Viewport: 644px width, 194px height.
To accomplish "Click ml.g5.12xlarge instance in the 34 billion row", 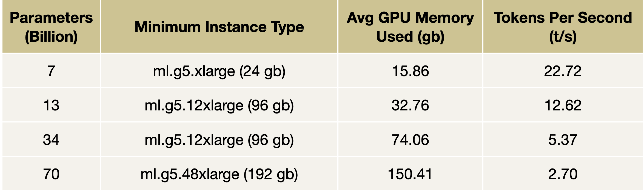I will pos(219,140).
